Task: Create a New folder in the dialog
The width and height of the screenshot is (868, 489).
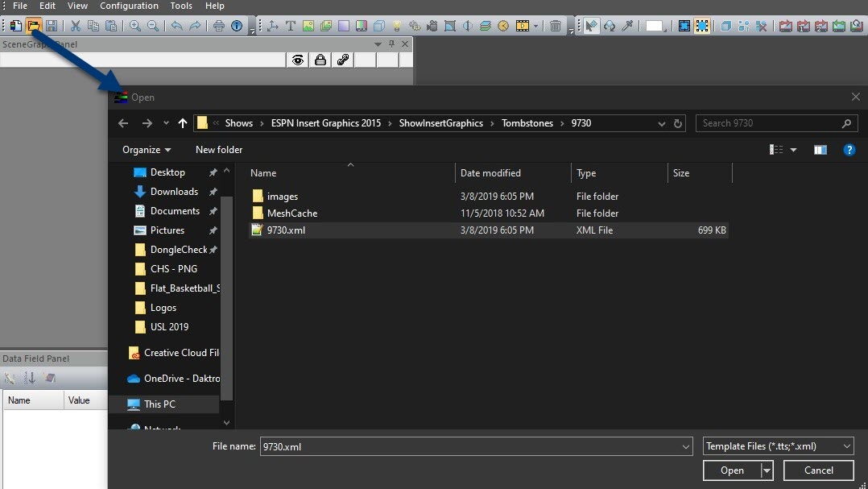Action: click(x=218, y=149)
